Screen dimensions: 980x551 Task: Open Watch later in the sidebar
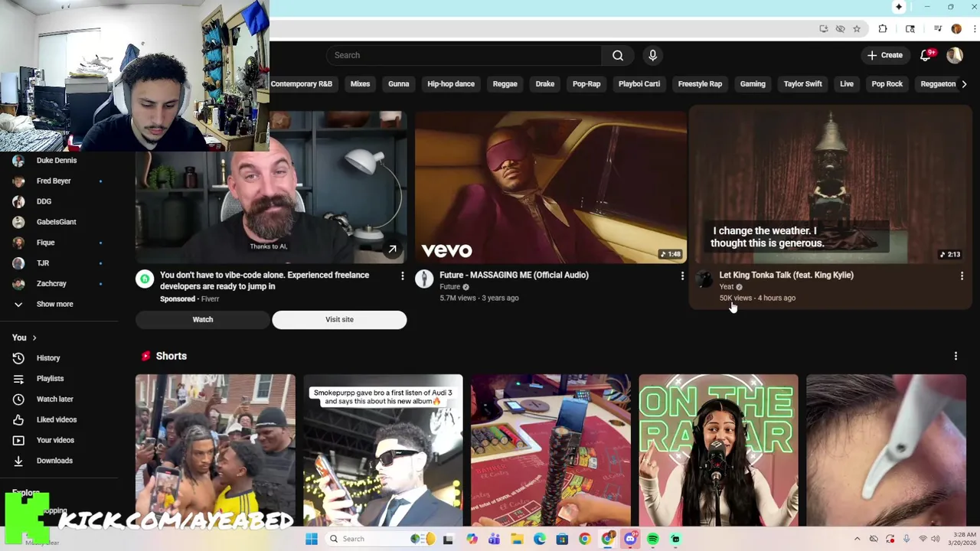coord(54,399)
